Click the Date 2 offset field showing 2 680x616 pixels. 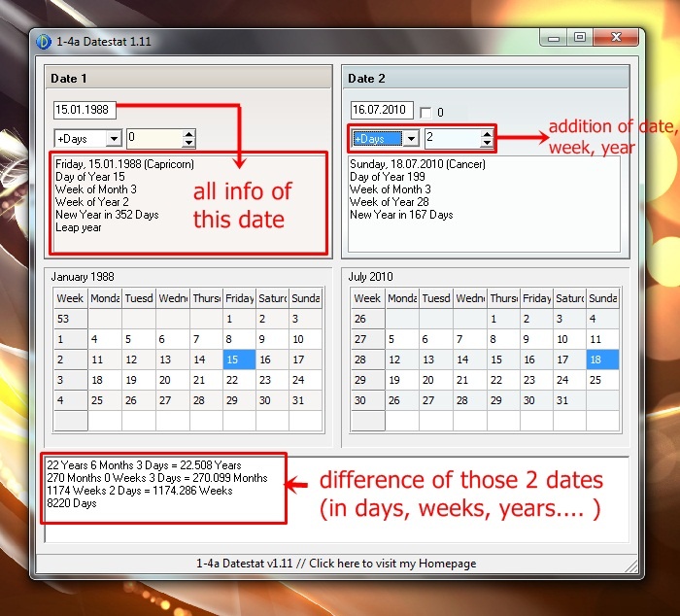click(453, 138)
